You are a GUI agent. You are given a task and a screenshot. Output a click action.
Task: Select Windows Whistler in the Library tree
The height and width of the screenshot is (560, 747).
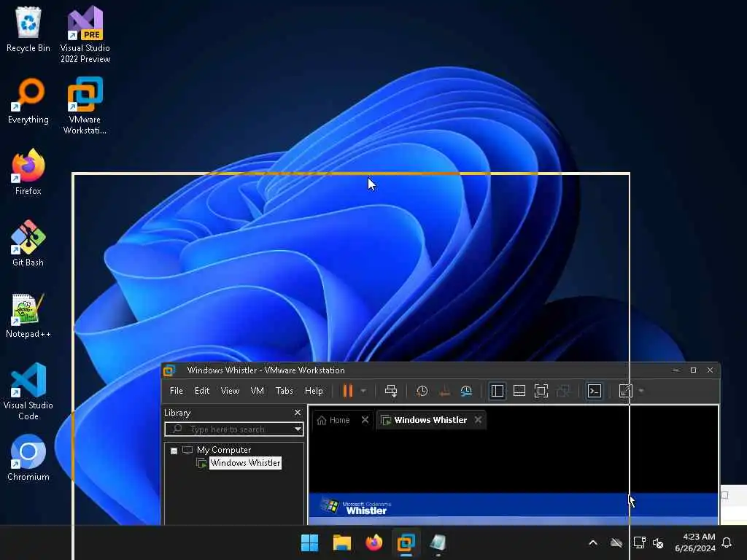coord(245,463)
